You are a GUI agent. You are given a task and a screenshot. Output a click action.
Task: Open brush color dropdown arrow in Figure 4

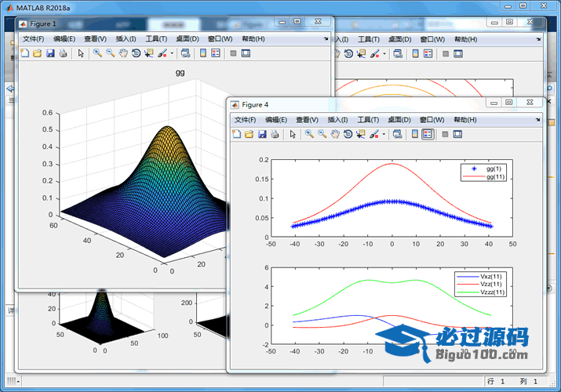[x=384, y=134]
